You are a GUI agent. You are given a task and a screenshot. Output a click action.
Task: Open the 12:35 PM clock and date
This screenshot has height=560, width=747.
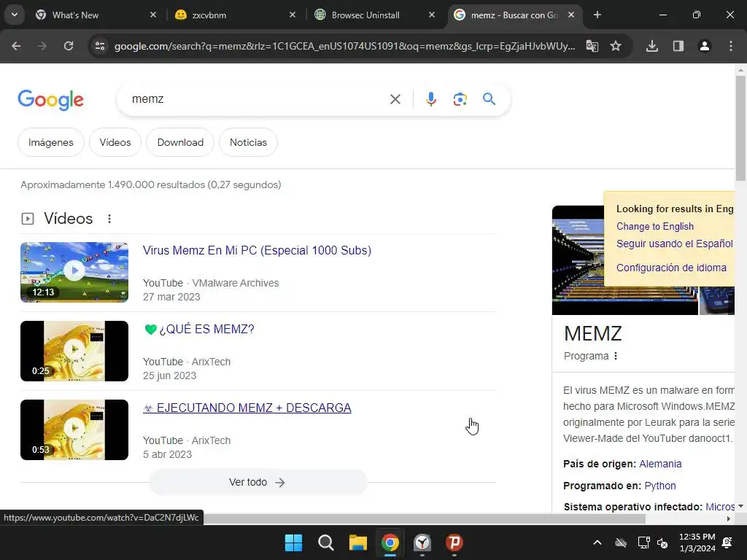(x=697, y=542)
